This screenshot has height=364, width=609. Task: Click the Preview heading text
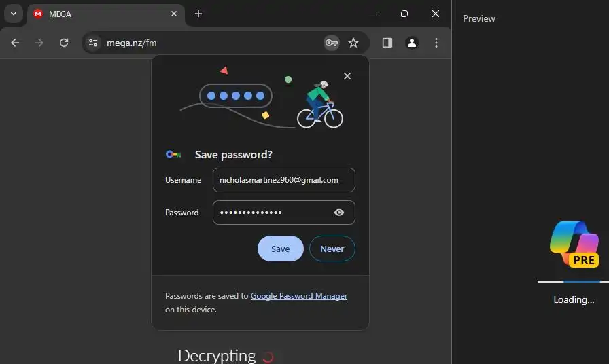pyautogui.click(x=479, y=18)
